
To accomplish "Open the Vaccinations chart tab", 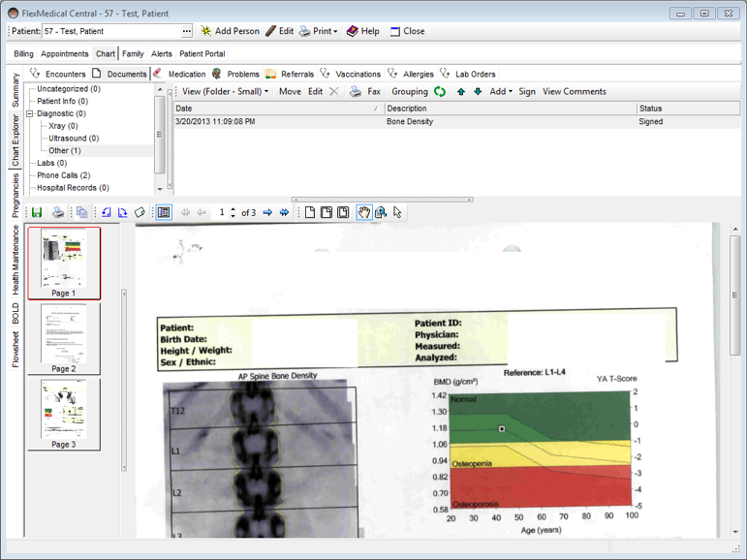I will pyautogui.click(x=350, y=74).
